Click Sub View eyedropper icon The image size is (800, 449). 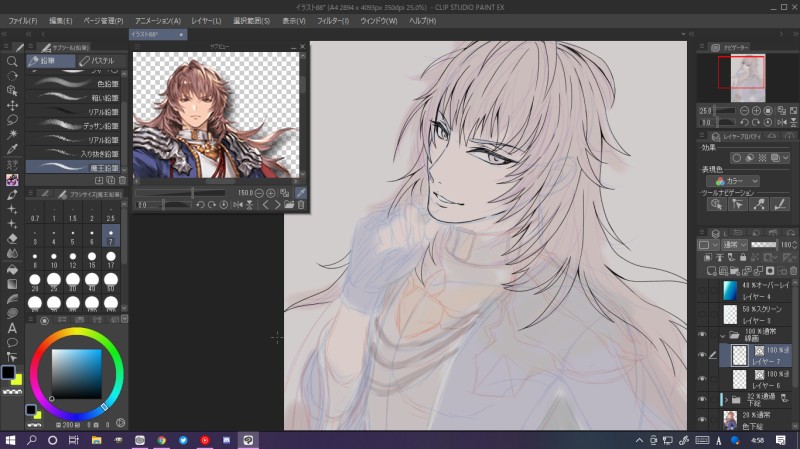[x=301, y=193]
